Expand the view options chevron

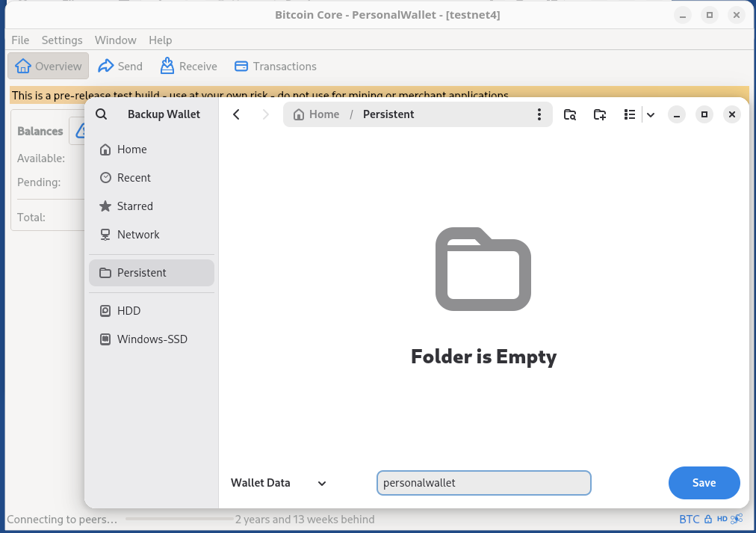[x=651, y=115]
